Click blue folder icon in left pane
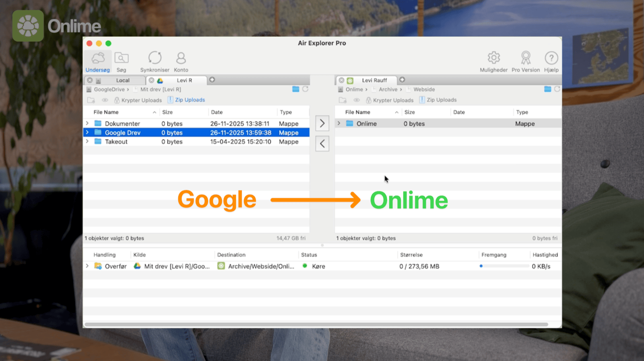644x361 pixels. 295,89
